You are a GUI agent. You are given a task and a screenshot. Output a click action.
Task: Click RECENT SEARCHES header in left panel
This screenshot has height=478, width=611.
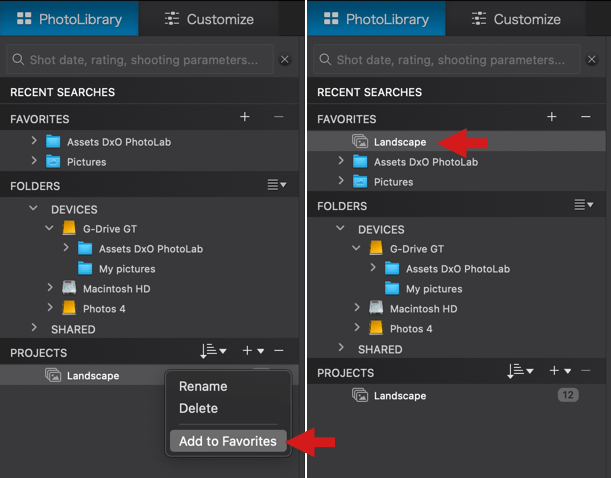[x=62, y=92]
